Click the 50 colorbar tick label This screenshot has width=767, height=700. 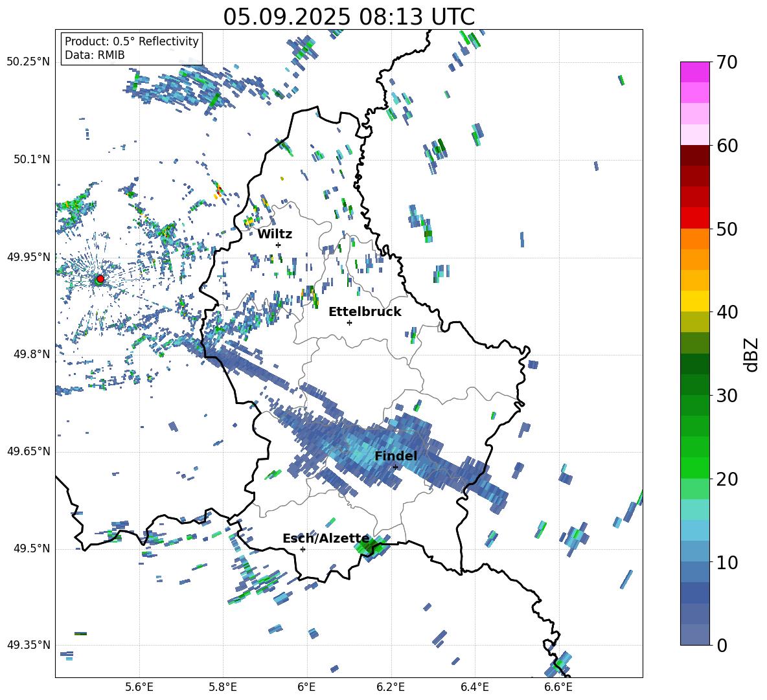pyautogui.click(x=727, y=229)
